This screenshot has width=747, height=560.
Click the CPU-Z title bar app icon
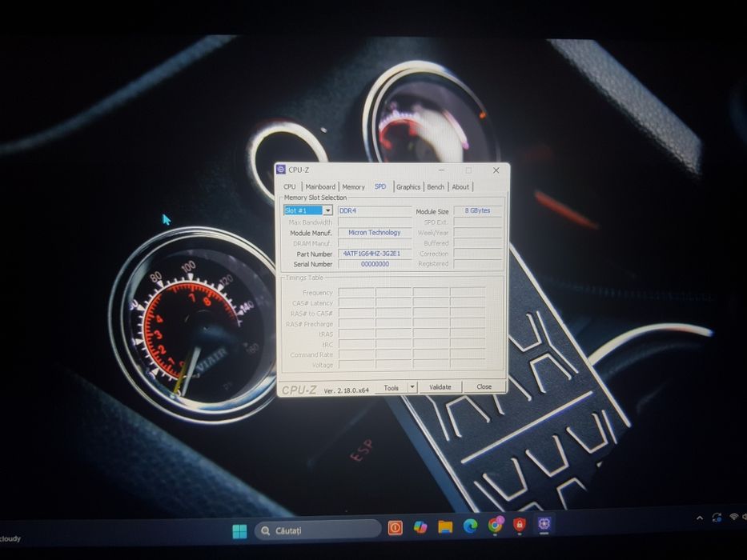click(281, 170)
